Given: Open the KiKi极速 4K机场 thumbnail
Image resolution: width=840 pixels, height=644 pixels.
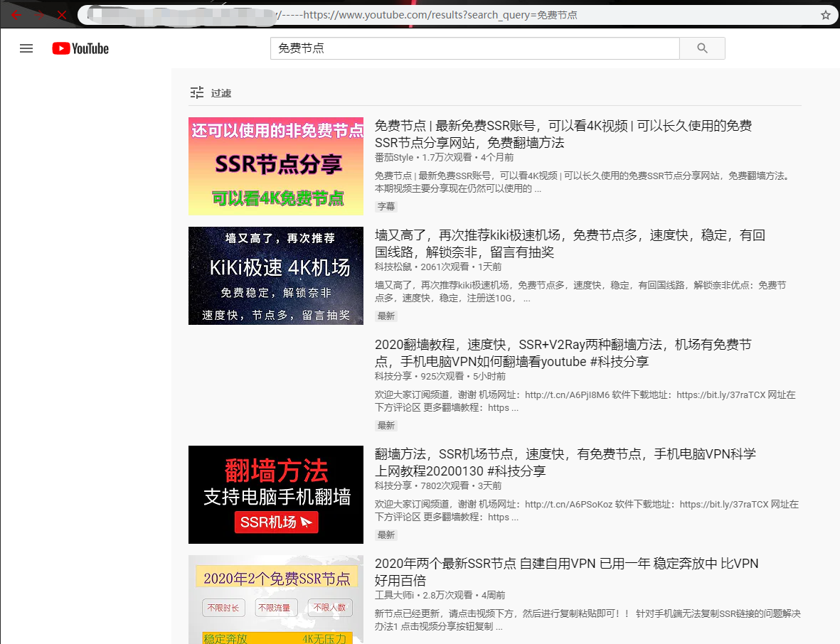Looking at the screenshot, I should [276, 276].
